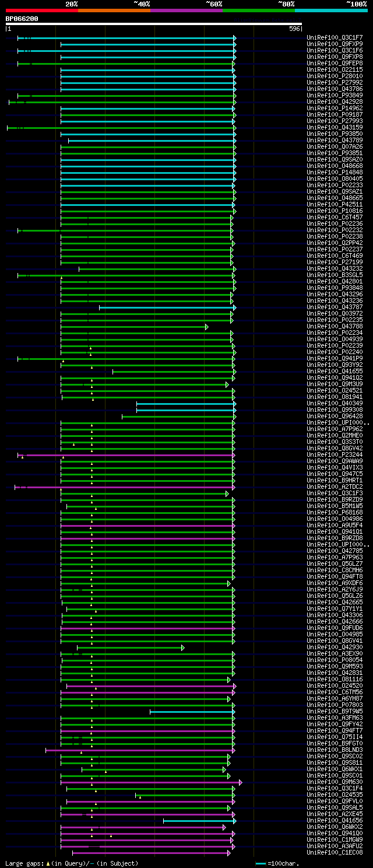Select hit label UniRef100_Q2PP42
The image size is (373, 868).
(335, 243)
